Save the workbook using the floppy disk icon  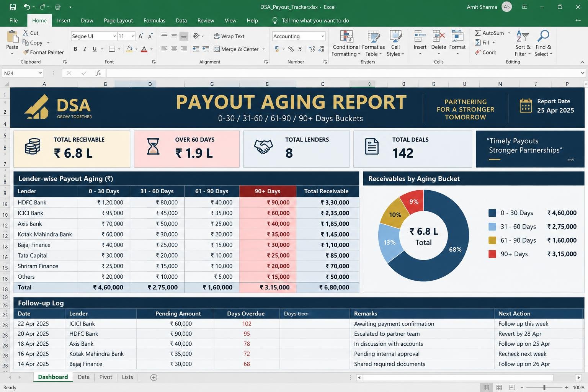[x=13, y=7]
